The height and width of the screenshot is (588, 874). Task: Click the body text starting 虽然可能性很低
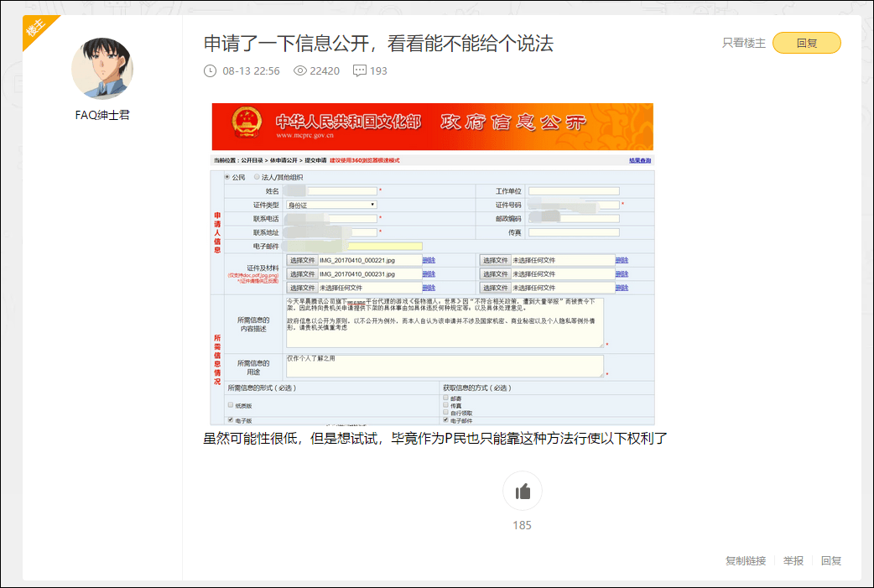coord(435,439)
